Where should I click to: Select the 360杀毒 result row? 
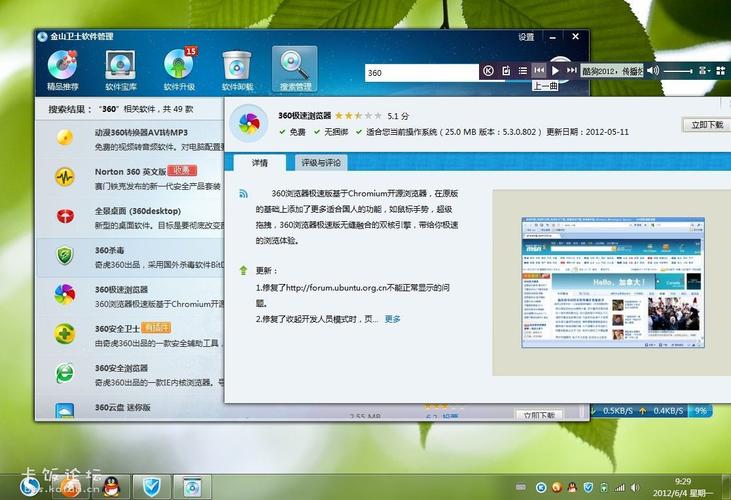click(x=131, y=257)
